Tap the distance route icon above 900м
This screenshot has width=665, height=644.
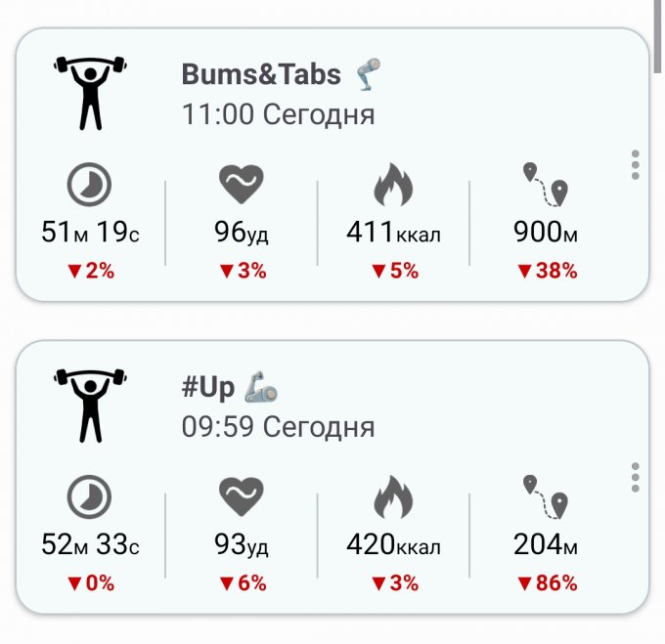(545, 185)
